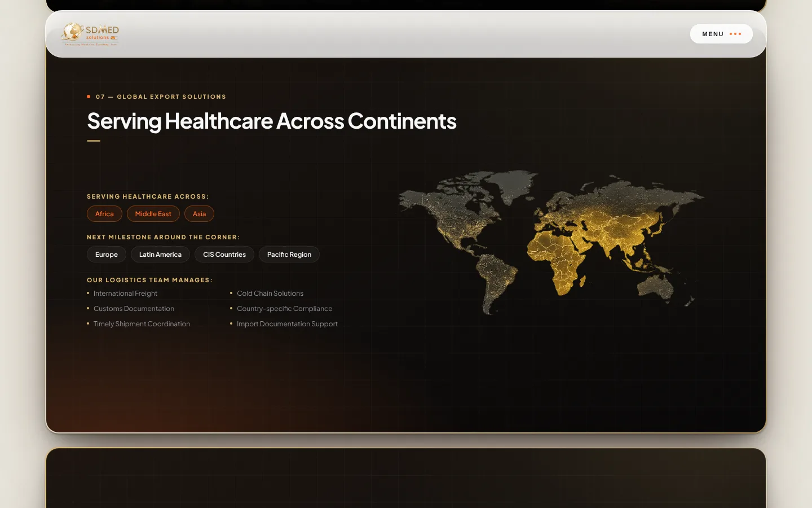The image size is (812, 508).
Task: Click 'Timely Shipment Coordination' list item
Action: pyautogui.click(x=142, y=324)
